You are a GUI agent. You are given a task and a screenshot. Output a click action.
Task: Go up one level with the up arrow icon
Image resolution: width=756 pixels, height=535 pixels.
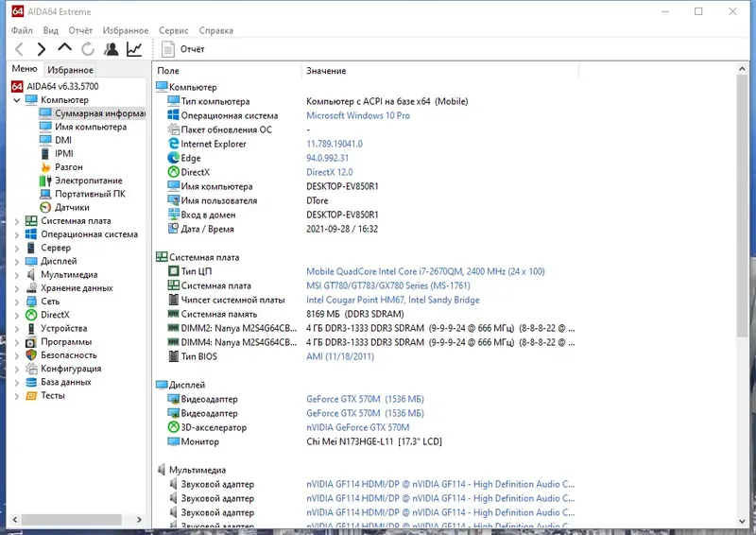(x=64, y=48)
